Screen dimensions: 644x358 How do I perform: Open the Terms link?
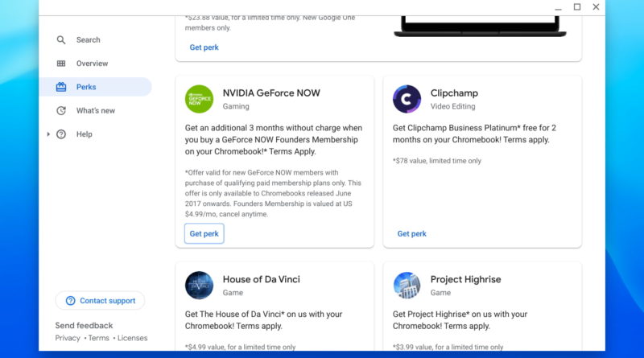pos(98,338)
